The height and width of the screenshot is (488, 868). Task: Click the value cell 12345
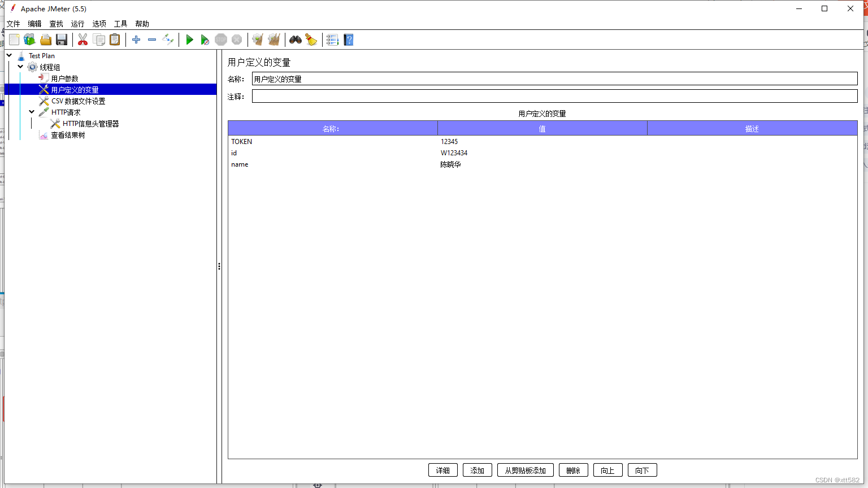(x=542, y=142)
